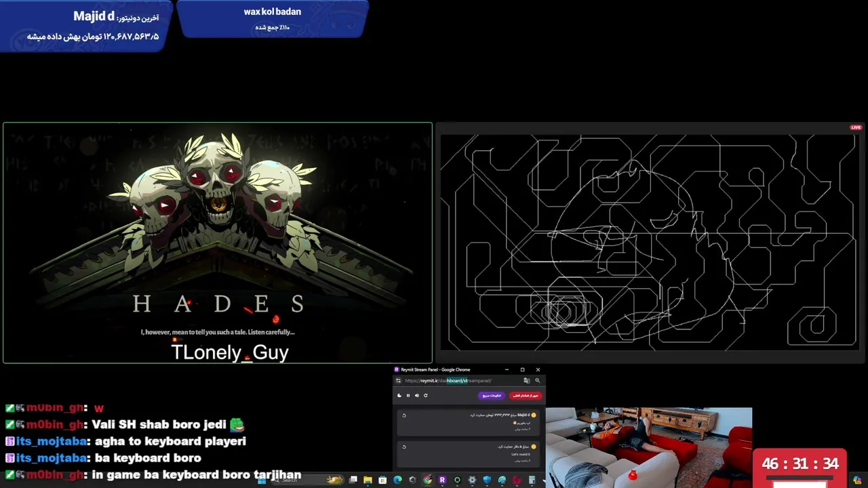Click the translate page icon in Chrome
868x488 pixels.
[x=527, y=380]
